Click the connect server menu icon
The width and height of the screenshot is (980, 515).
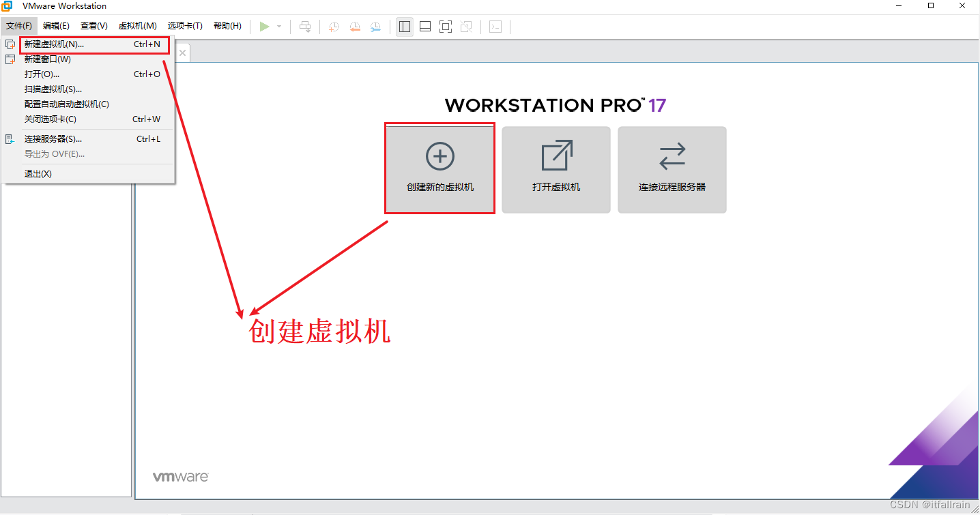click(10, 139)
